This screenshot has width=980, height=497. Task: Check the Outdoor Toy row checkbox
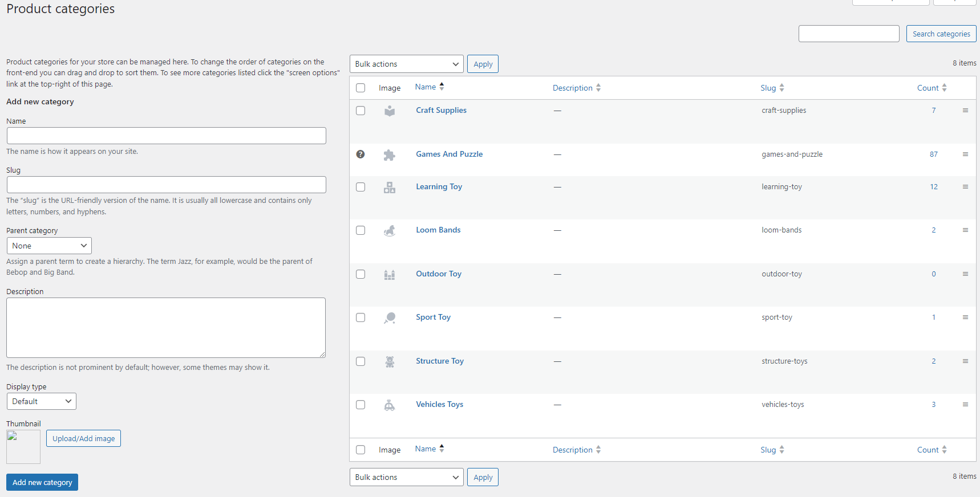tap(361, 274)
